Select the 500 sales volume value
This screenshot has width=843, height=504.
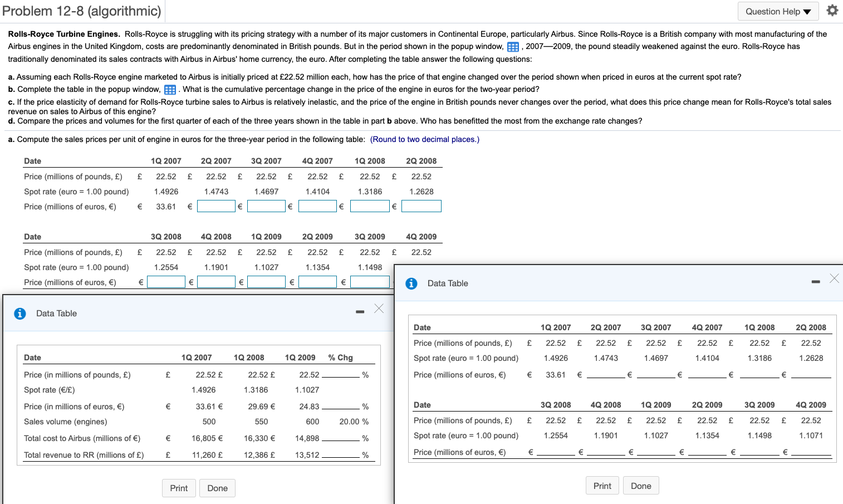209,422
